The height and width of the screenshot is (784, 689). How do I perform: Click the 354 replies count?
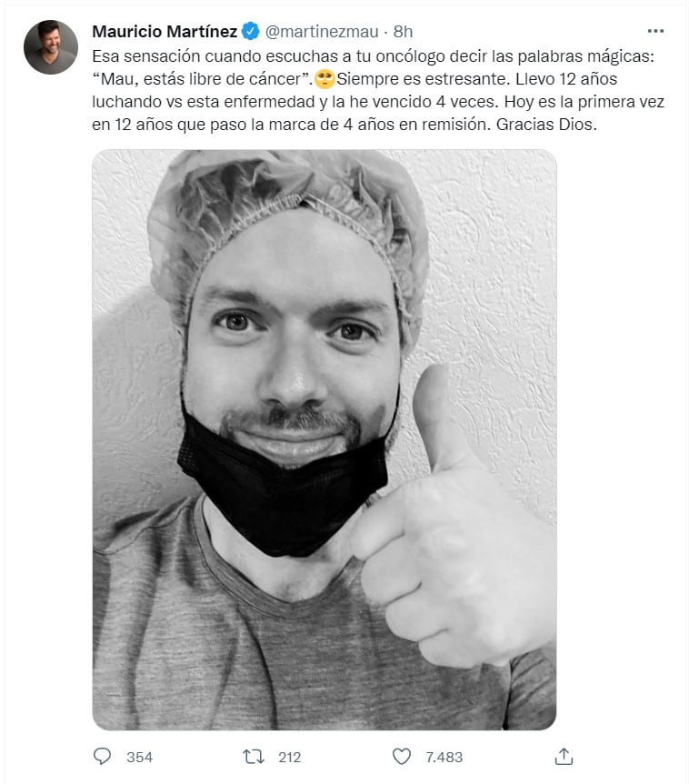click(139, 757)
